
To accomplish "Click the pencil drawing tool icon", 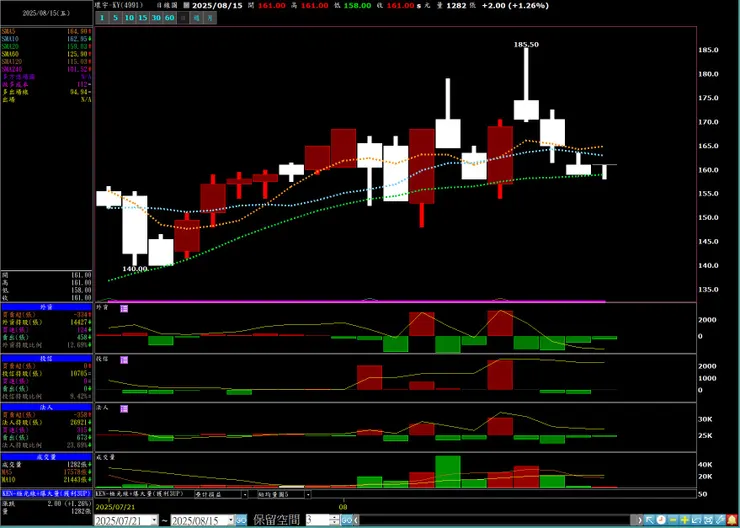I will [719, 520].
